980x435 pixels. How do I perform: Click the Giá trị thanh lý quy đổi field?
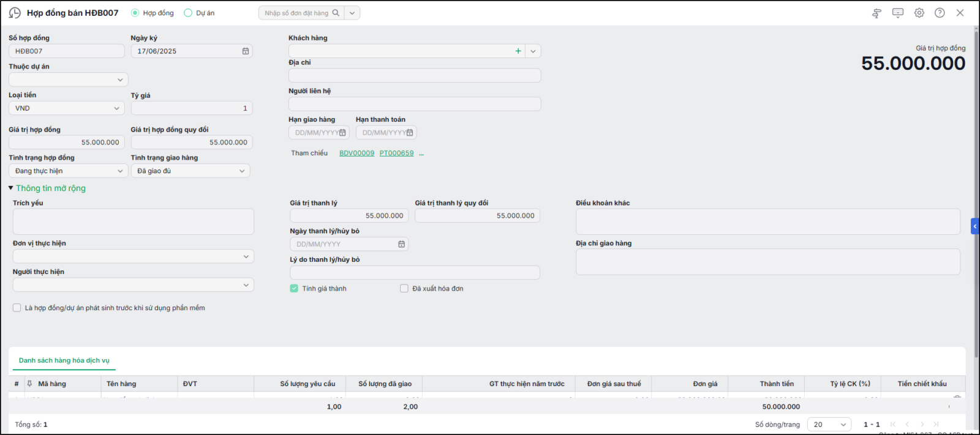tap(477, 215)
